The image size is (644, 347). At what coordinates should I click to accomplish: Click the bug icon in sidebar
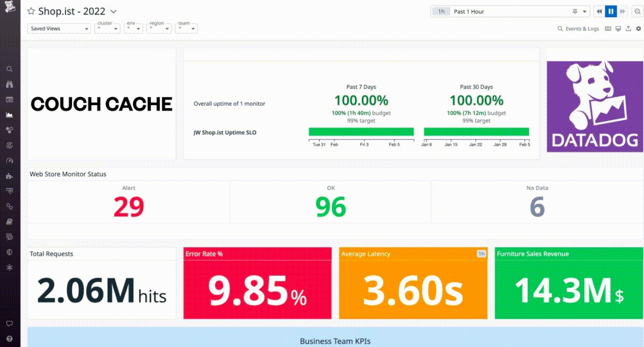[x=9, y=267]
